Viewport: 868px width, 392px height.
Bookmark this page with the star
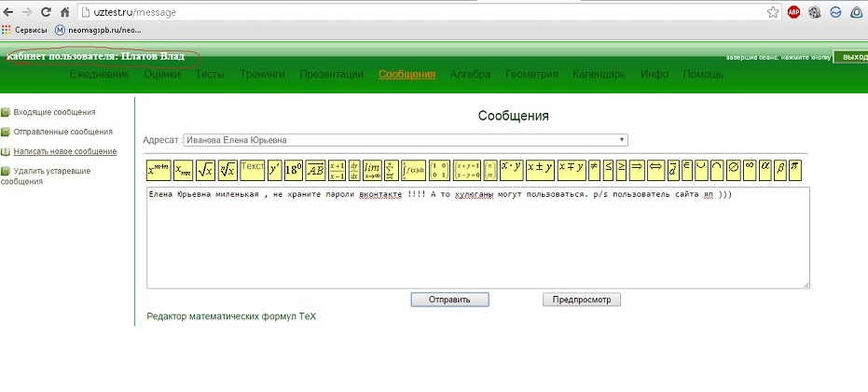773,12
